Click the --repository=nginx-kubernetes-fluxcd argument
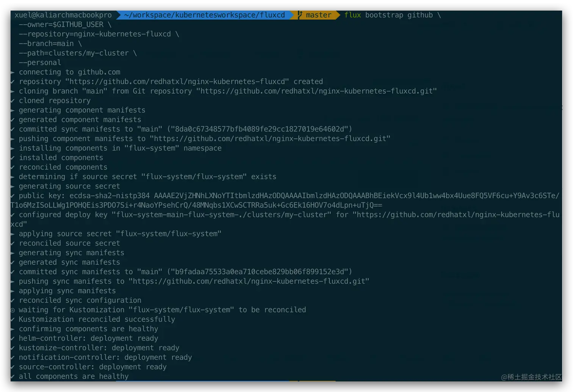The image size is (573, 392). [x=95, y=34]
